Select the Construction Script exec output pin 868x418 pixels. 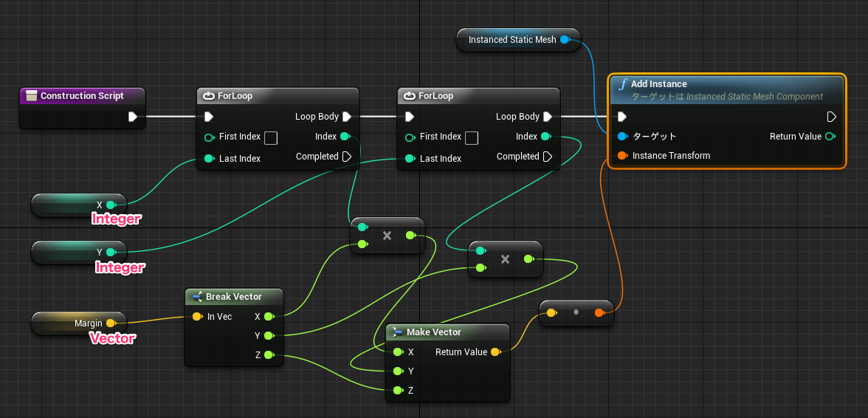click(132, 117)
